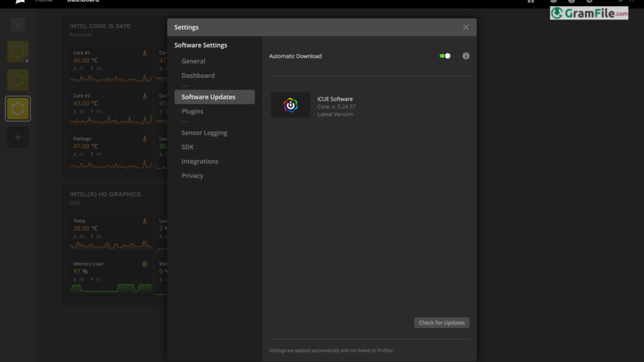Click the Package temperature graph
The image size is (644, 362).
(111, 164)
